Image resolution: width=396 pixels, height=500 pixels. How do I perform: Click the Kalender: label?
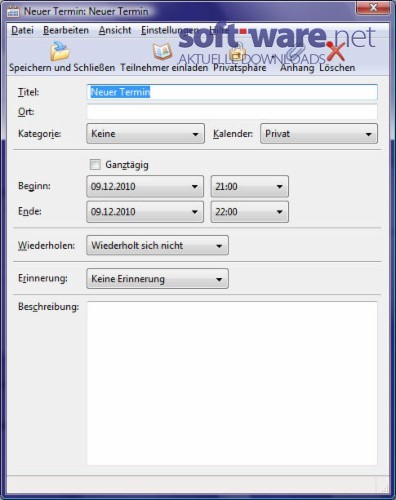coord(233,134)
